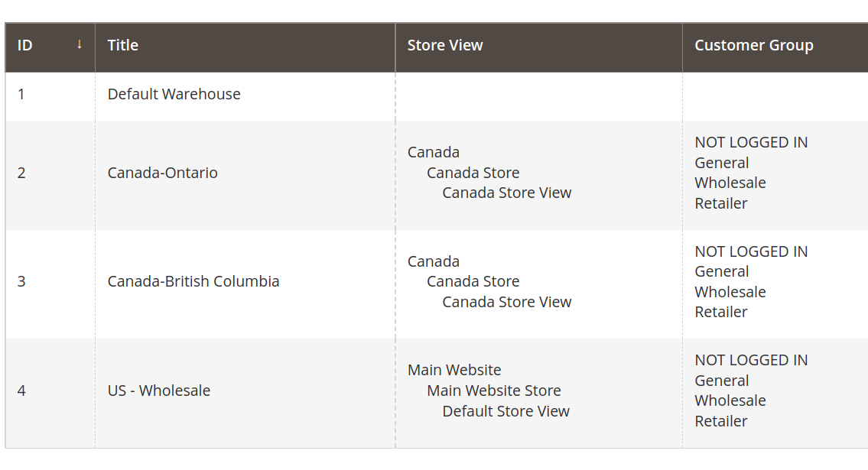Click Default Store View in US - Wholesale row
This screenshot has height=470, width=868.
[506, 411]
